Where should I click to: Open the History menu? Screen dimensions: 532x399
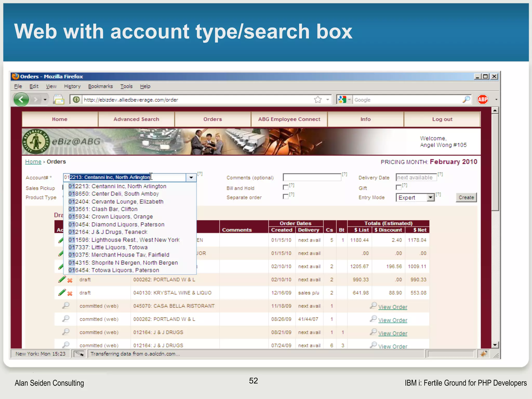point(72,86)
